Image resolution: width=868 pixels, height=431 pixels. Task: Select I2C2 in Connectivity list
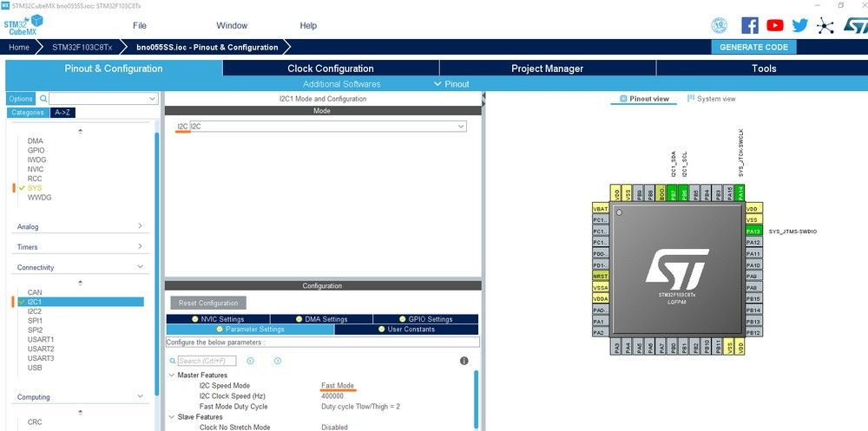point(35,311)
